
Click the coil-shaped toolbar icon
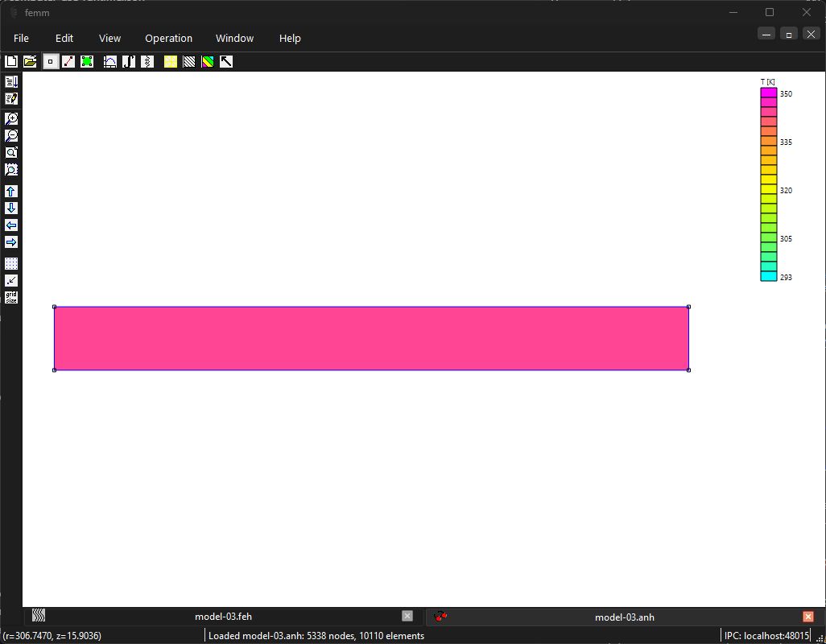point(147,62)
